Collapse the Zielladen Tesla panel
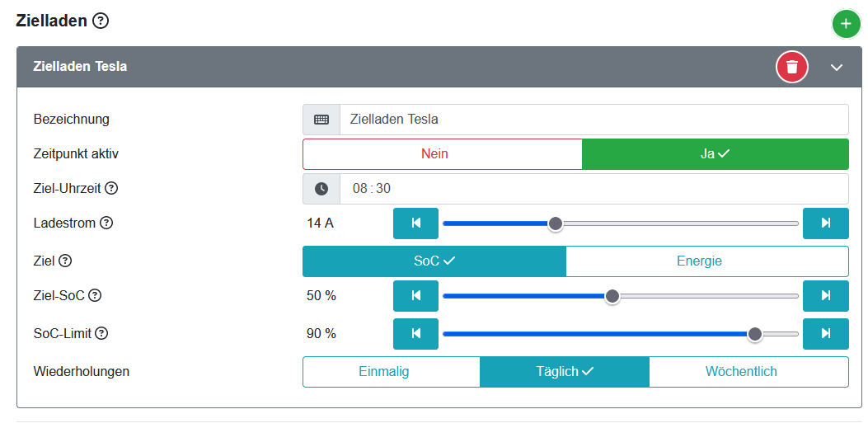 pos(837,67)
